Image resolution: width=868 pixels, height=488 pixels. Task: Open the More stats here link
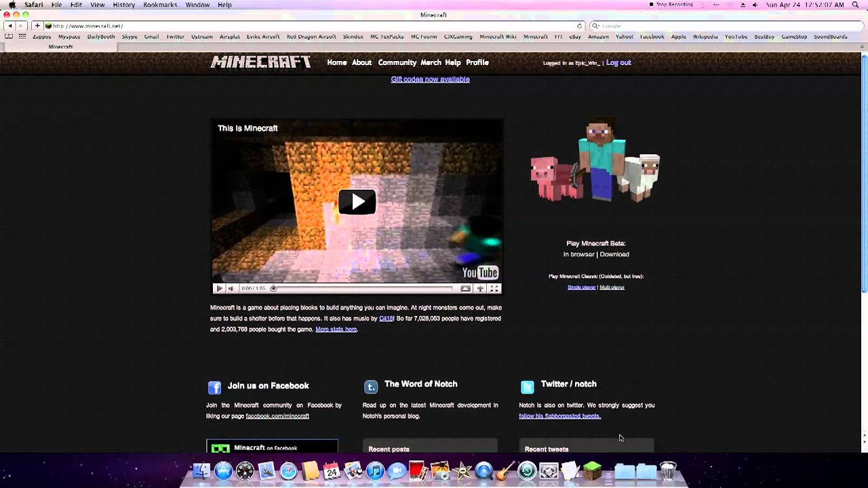point(336,329)
